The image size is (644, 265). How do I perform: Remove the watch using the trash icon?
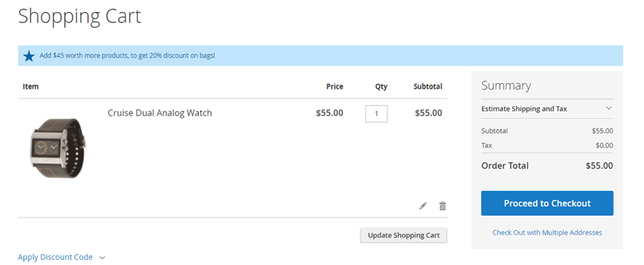pos(442,206)
